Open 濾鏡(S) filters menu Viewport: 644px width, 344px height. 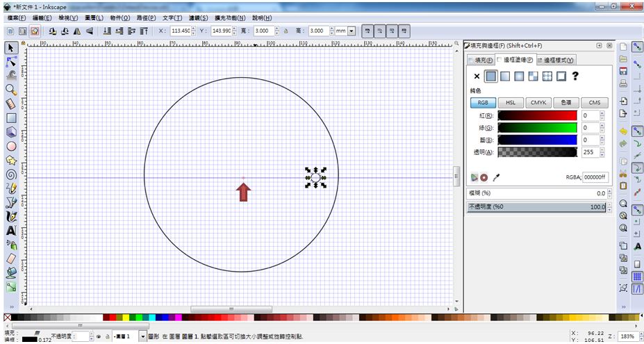click(x=199, y=18)
